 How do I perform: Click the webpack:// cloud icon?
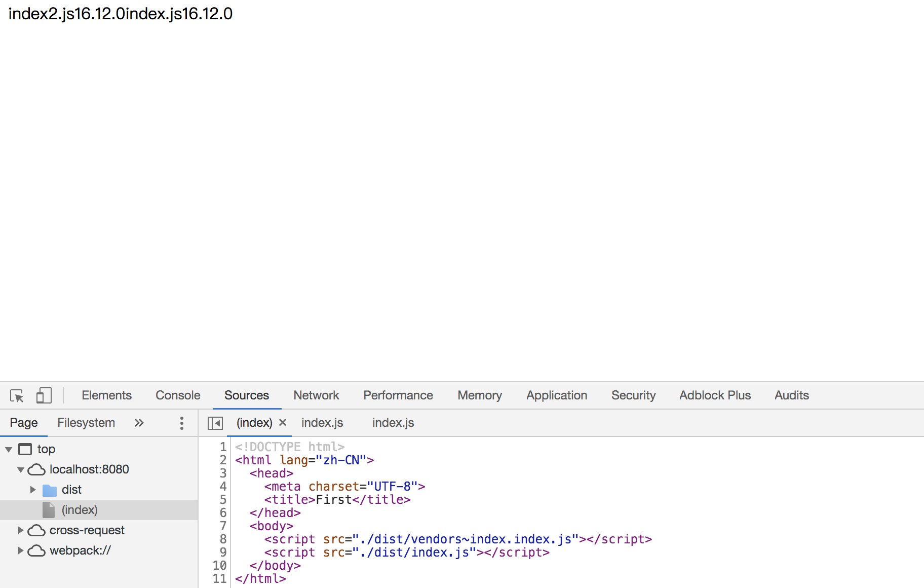(36, 550)
